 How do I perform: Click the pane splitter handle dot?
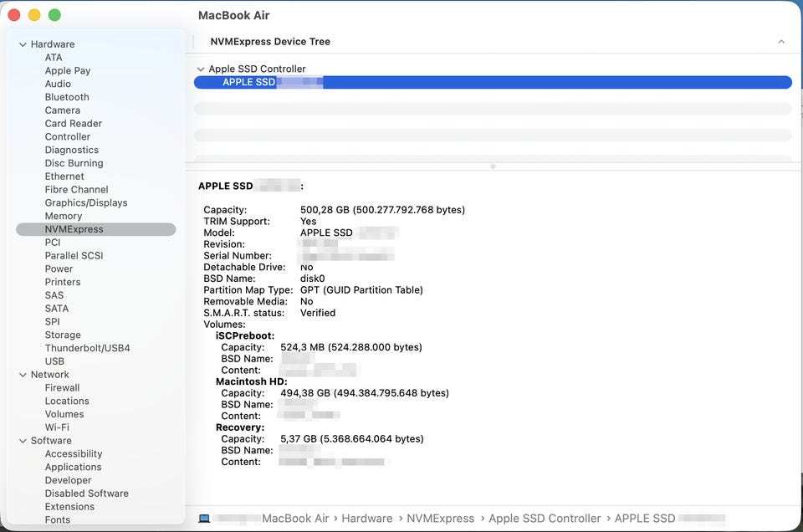click(x=493, y=166)
